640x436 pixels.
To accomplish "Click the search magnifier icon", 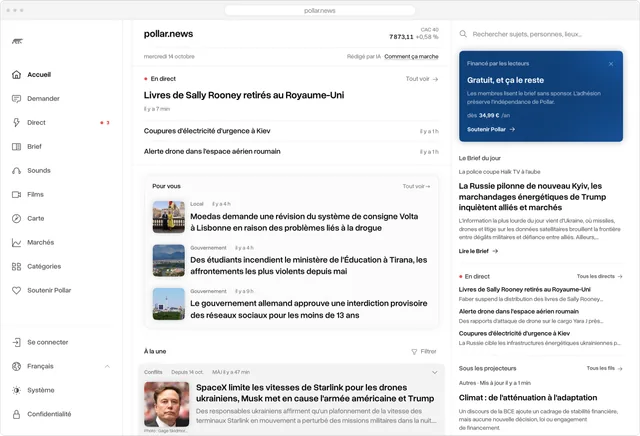I will pos(463,34).
